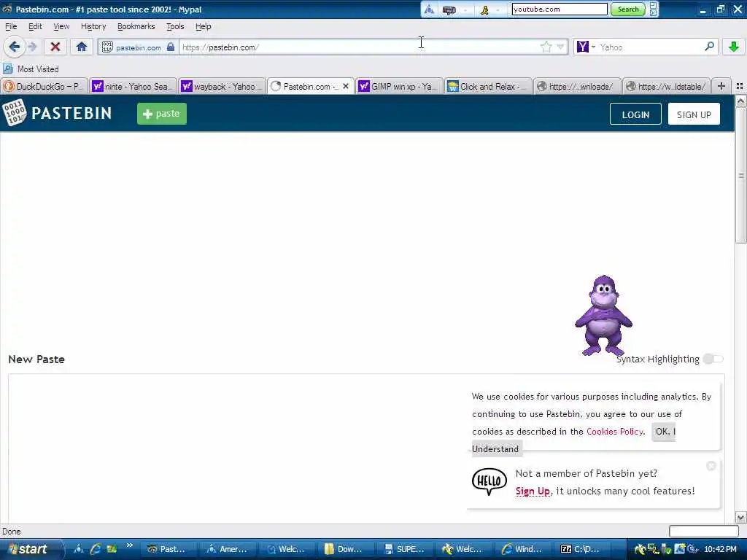Toggle Syntax Highlighting switch
The height and width of the screenshot is (560, 747).
click(x=713, y=359)
